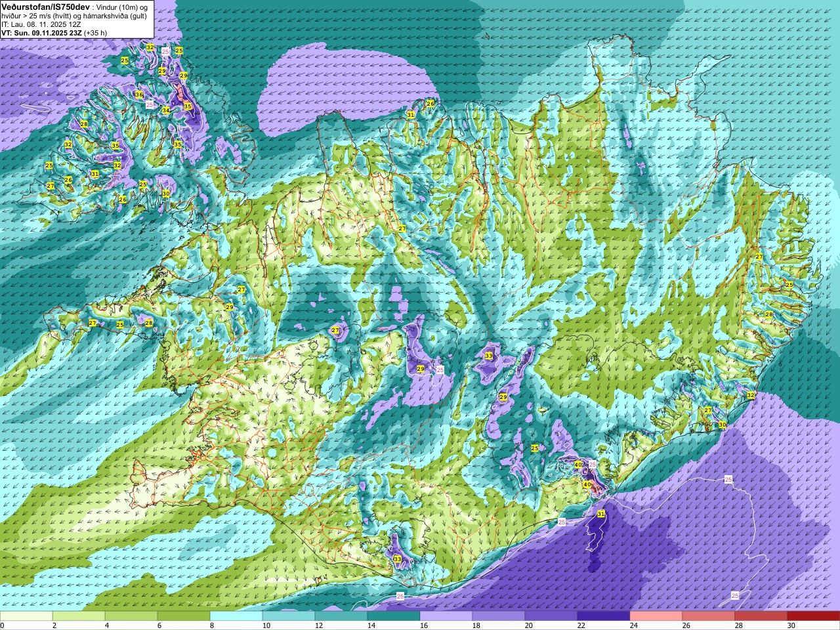
Task: Click the 6–8 m/s olive green legend swatch
Action: pos(184,616)
